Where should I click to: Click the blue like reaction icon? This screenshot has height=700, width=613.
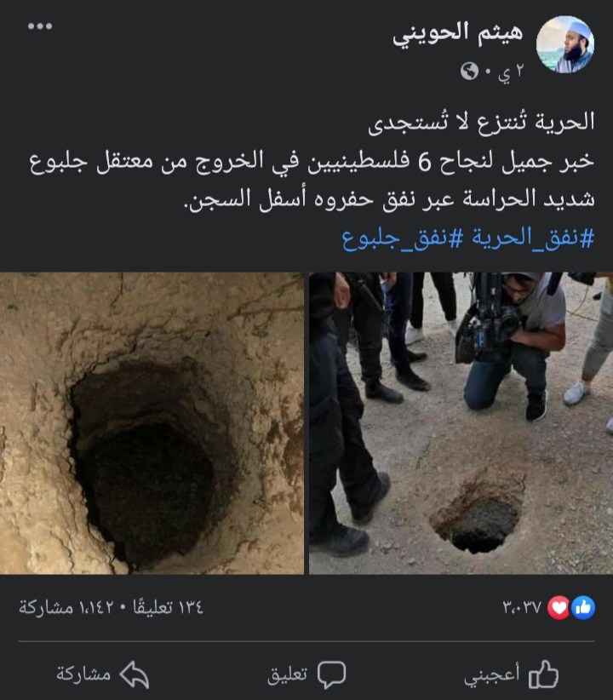pyautogui.click(x=583, y=607)
